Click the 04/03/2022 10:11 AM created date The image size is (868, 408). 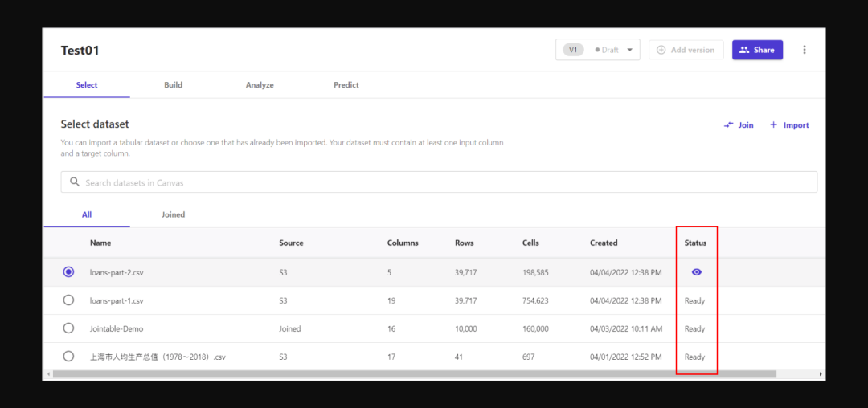(x=625, y=329)
